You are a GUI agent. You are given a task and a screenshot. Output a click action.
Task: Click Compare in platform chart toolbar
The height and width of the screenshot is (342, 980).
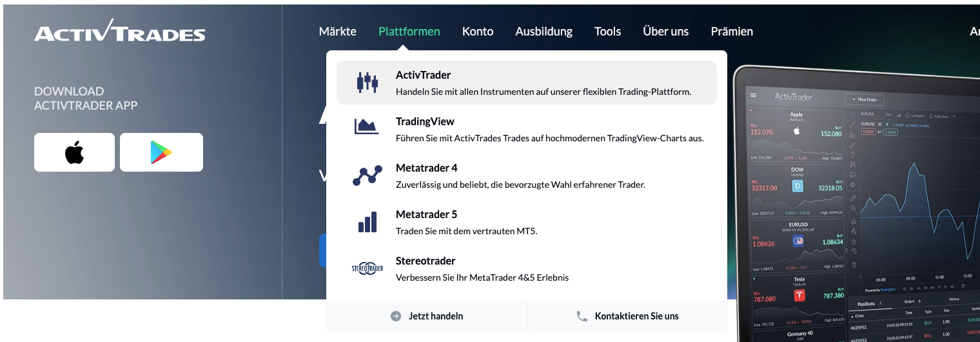[x=915, y=116]
